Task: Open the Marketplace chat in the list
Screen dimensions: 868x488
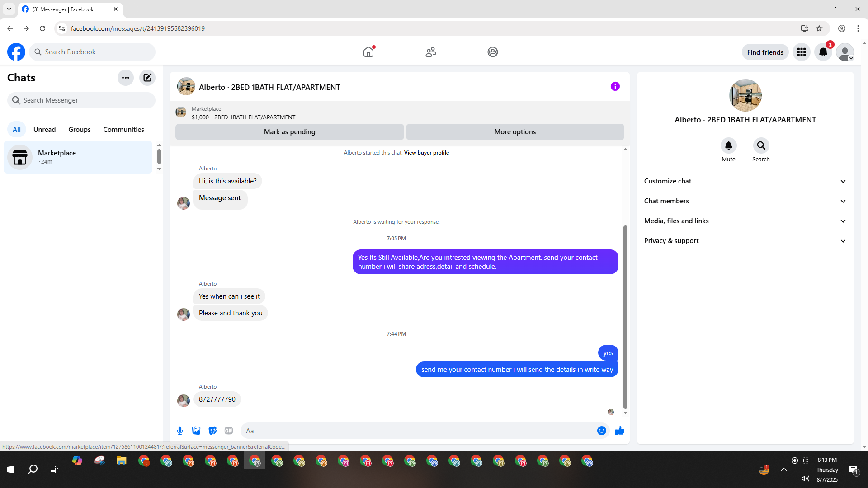Action: click(78, 157)
